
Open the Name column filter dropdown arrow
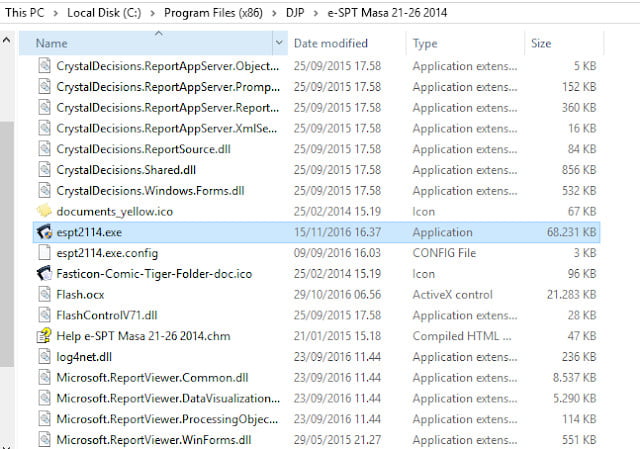280,43
